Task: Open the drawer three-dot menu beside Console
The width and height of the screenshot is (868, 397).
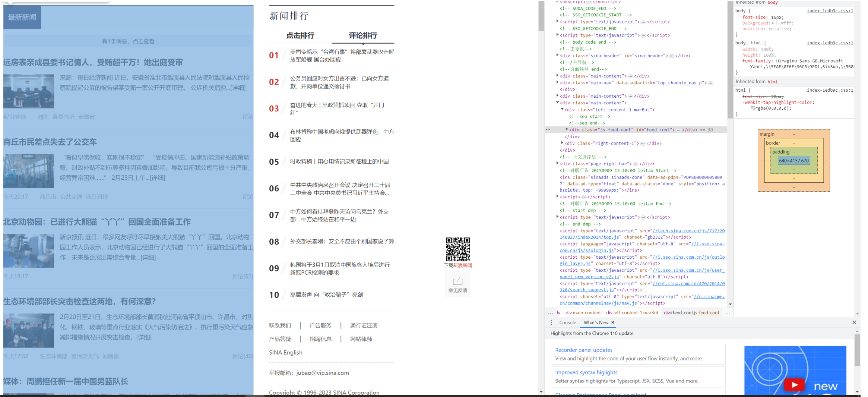Action: 551,323
